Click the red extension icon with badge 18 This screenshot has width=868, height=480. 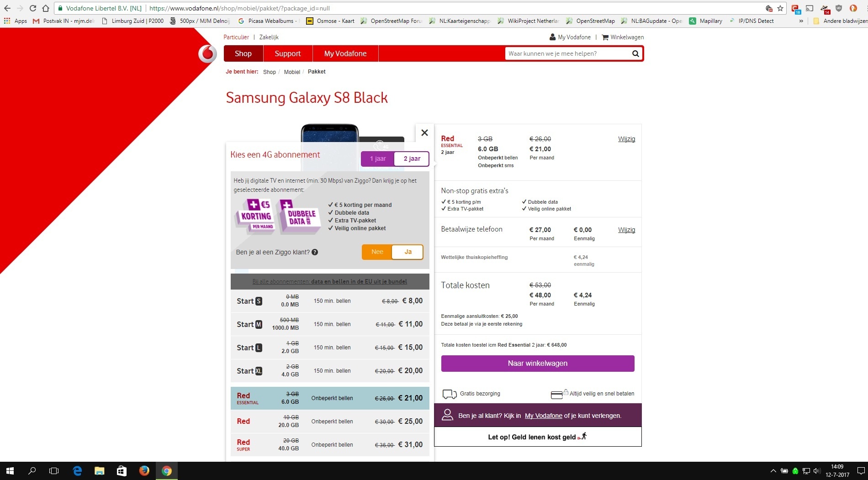(795, 9)
